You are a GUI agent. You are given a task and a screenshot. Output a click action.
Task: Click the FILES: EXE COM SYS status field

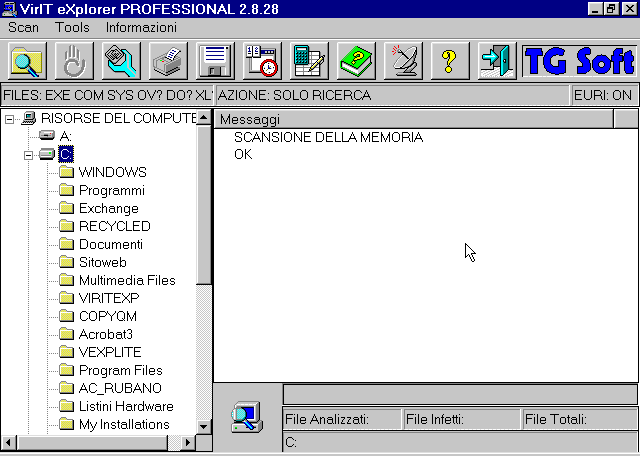tap(107, 96)
